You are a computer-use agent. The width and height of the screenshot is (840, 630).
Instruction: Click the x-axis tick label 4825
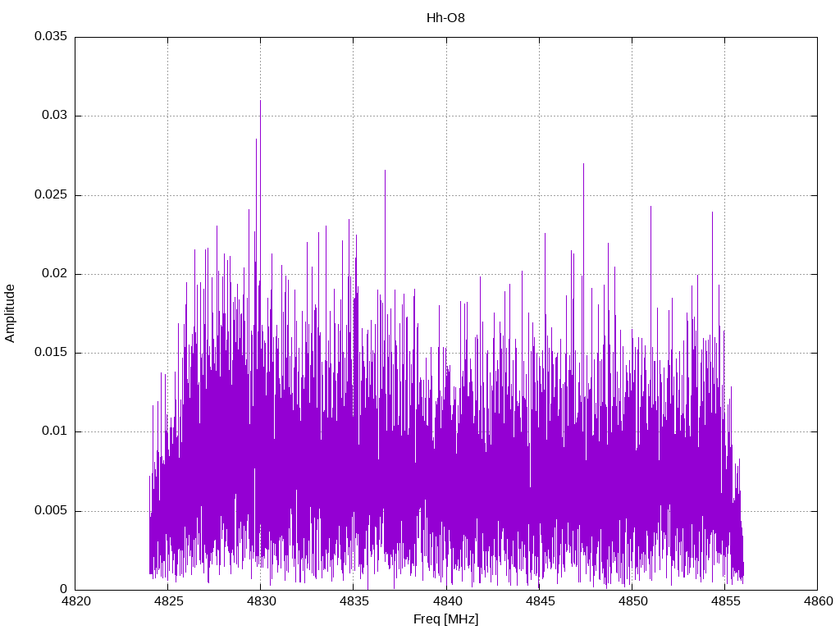[168, 601]
